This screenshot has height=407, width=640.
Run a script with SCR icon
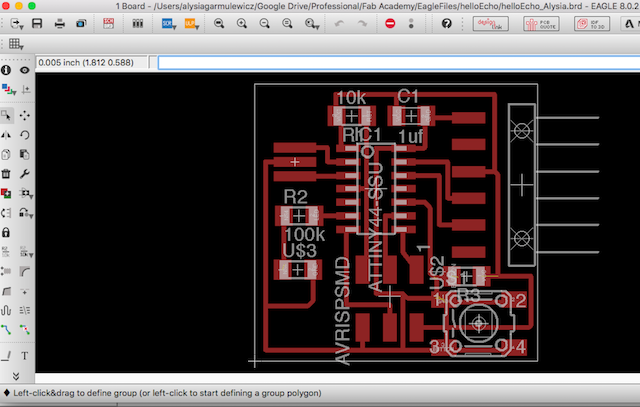(168, 24)
